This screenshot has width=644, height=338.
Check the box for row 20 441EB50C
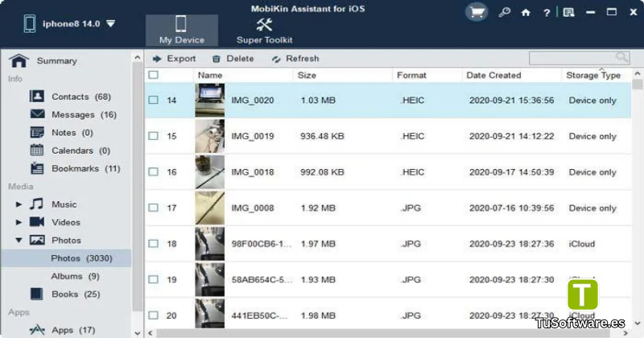click(154, 315)
